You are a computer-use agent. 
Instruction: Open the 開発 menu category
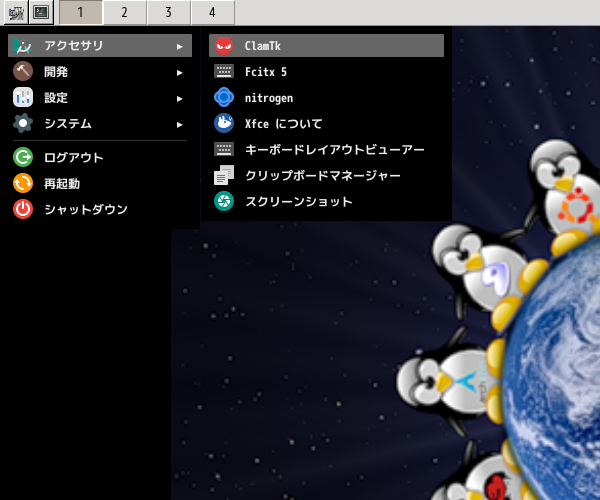[x=100, y=72]
